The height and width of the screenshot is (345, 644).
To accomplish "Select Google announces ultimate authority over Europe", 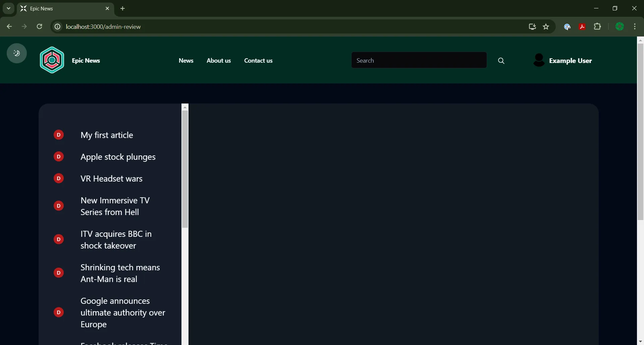I will (123, 313).
